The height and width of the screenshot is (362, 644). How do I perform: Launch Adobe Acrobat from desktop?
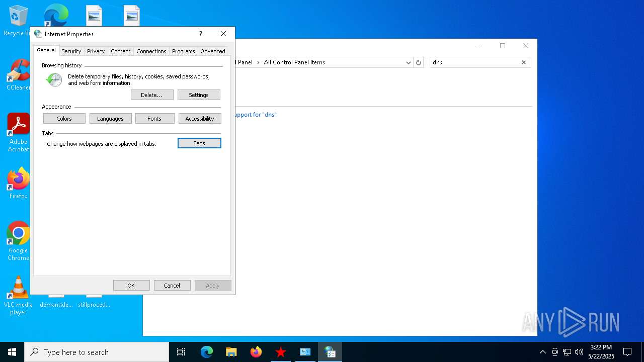click(18, 133)
